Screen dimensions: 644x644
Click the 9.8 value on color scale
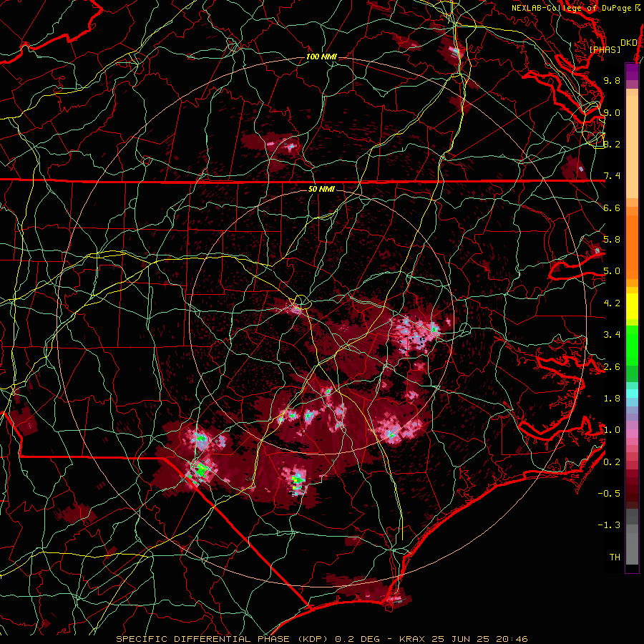[612, 80]
